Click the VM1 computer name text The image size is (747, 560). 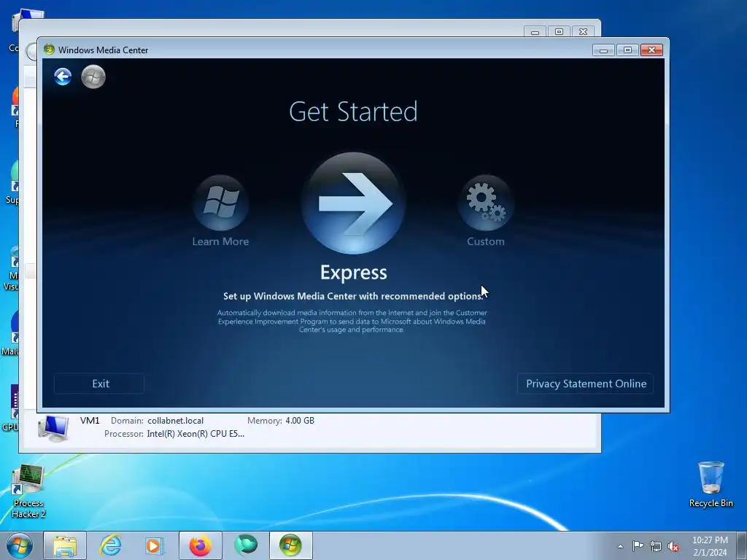[x=90, y=421]
